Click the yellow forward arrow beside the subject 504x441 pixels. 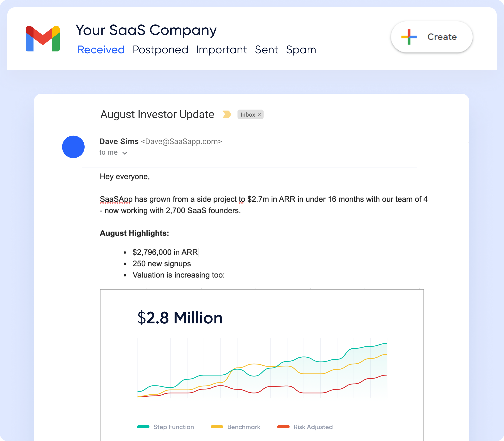(x=227, y=114)
